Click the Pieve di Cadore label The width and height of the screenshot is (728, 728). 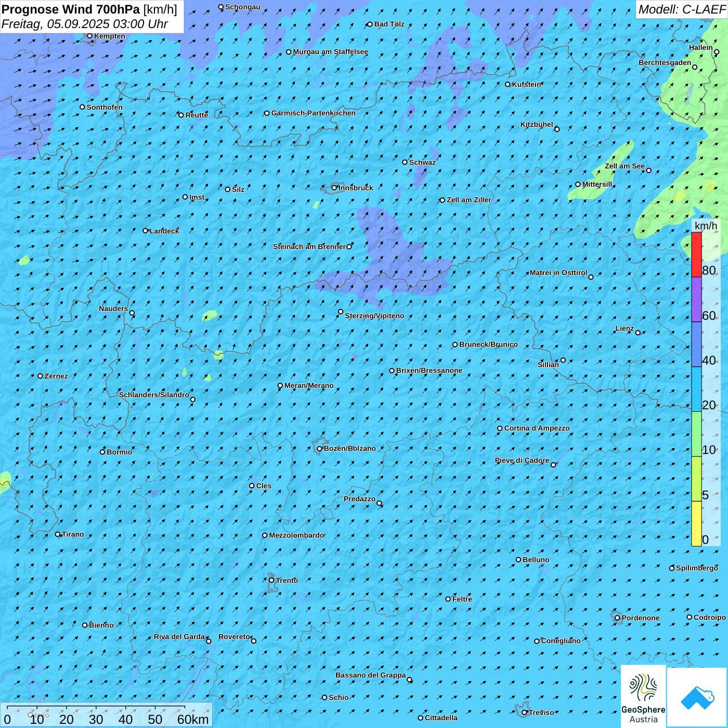[x=522, y=460]
